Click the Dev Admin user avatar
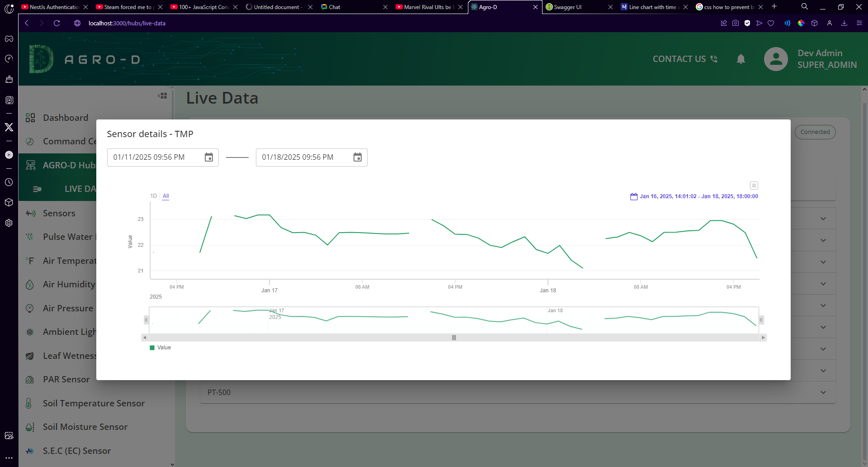This screenshot has height=467, width=868. click(776, 59)
